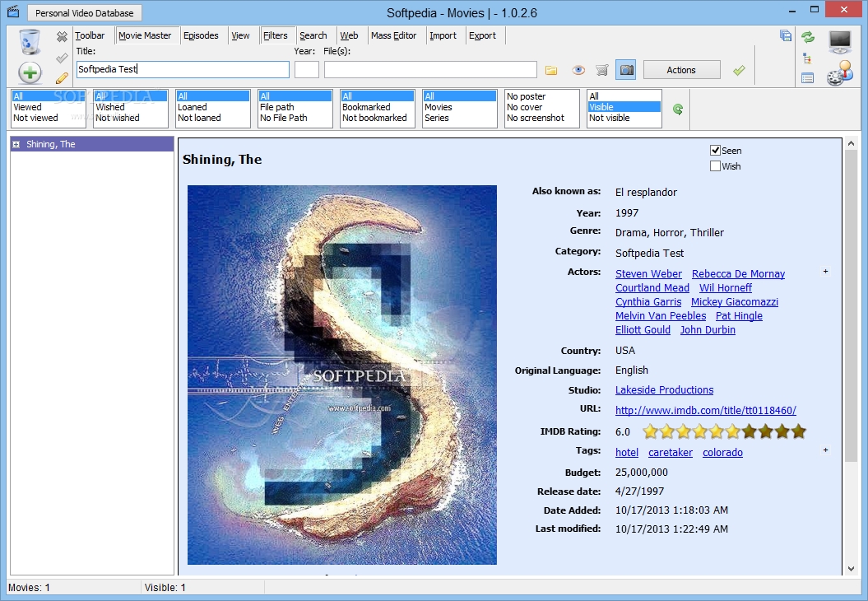
Task: Click the overlapping windows icon at top right
Action: pyautogui.click(x=786, y=36)
